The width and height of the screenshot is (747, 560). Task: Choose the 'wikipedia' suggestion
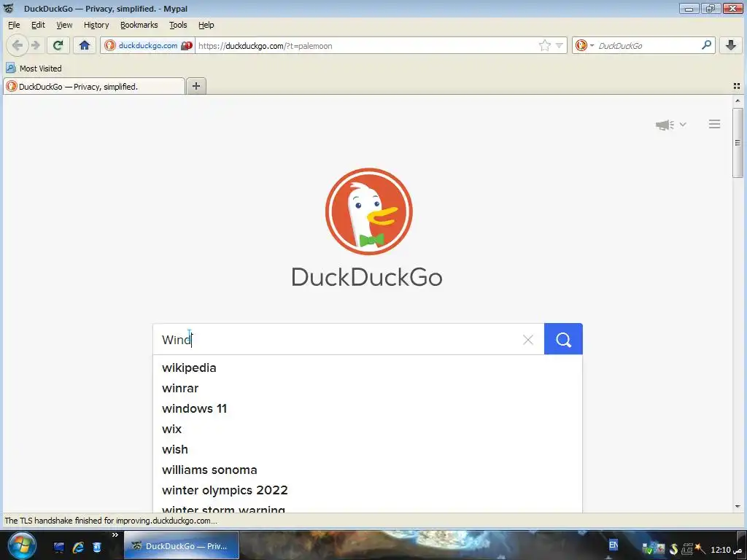tap(368, 367)
